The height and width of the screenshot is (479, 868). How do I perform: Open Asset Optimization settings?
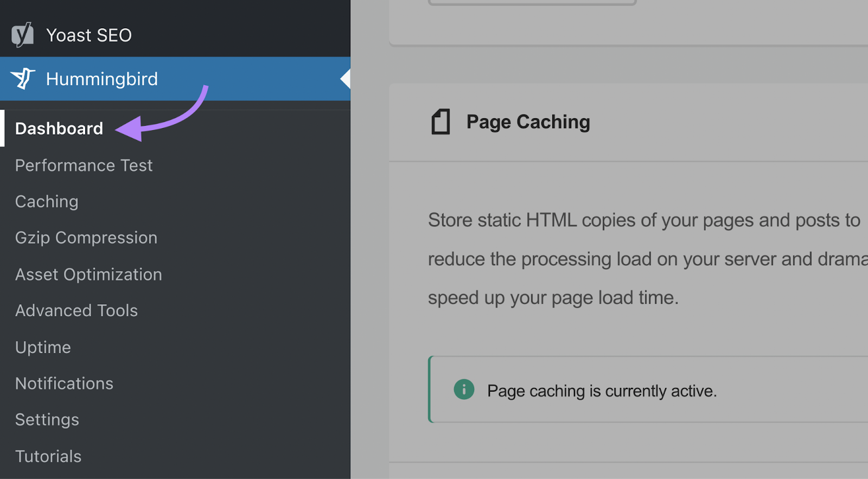click(88, 274)
